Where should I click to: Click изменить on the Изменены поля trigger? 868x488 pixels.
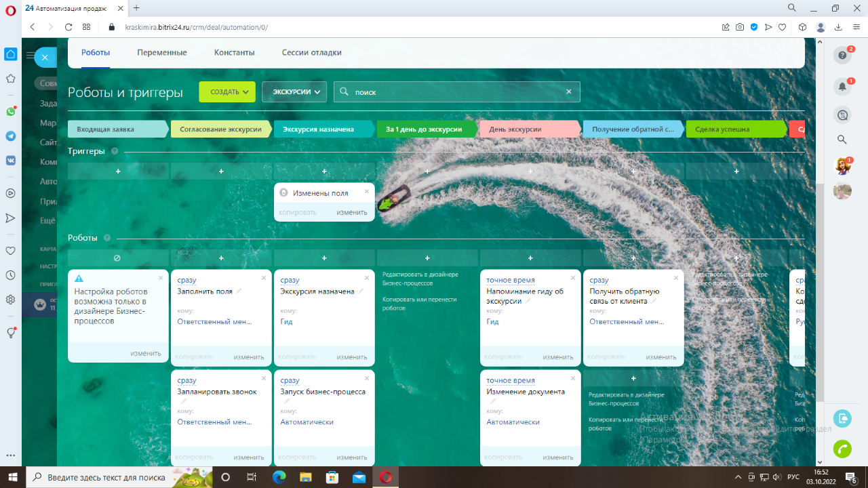point(352,212)
